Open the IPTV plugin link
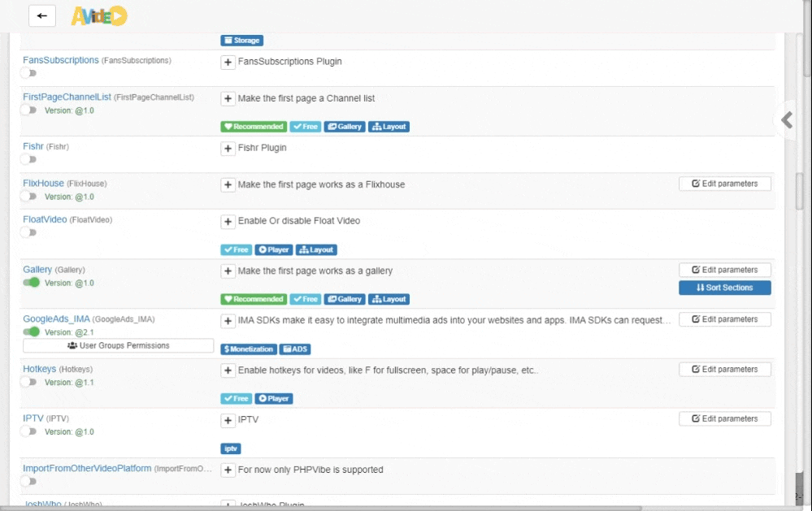 [33, 418]
